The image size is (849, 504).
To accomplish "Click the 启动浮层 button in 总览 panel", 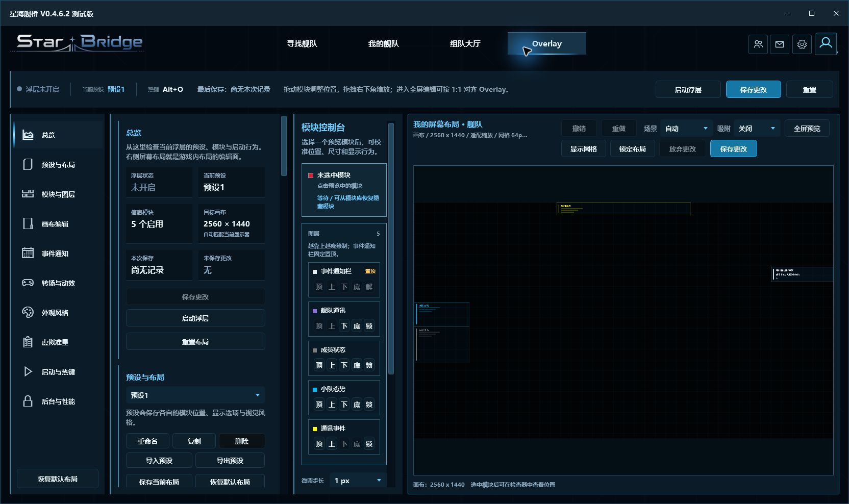I will [195, 318].
